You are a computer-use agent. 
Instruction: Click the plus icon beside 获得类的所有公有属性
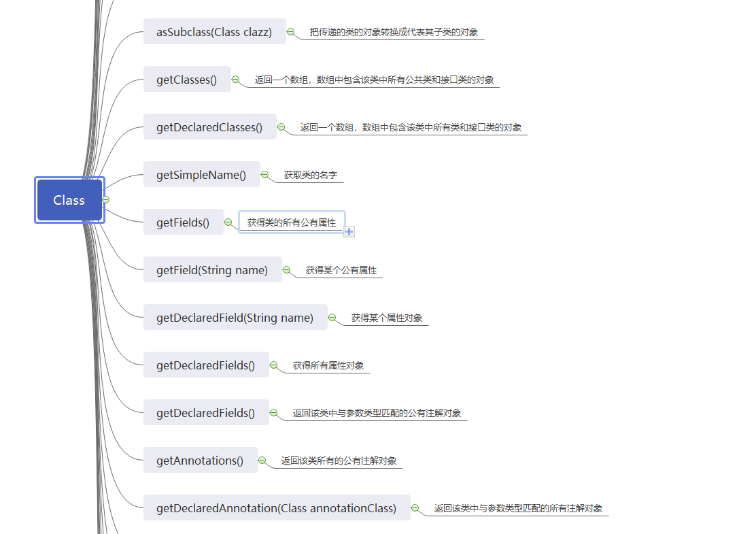[349, 232]
